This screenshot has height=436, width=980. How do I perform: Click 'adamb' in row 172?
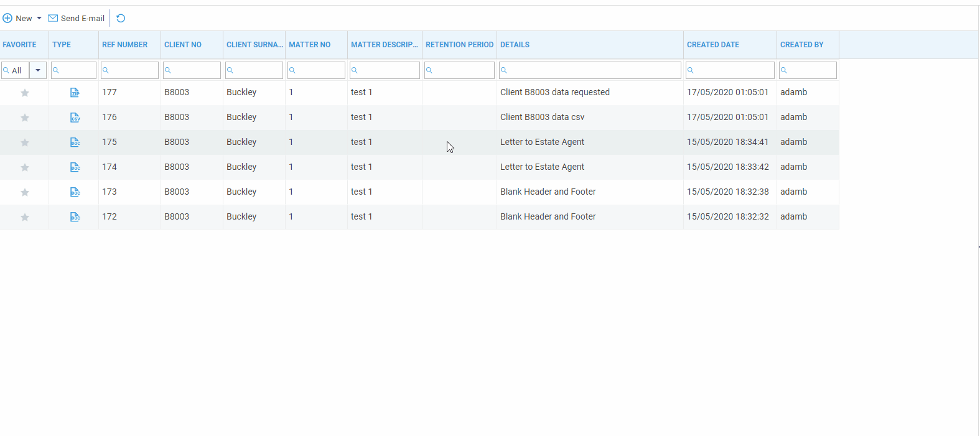coord(793,216)
